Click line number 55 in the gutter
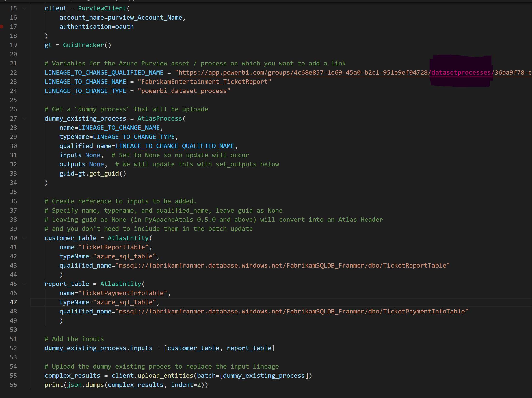 pyautogui.click(x=13, y=376)
